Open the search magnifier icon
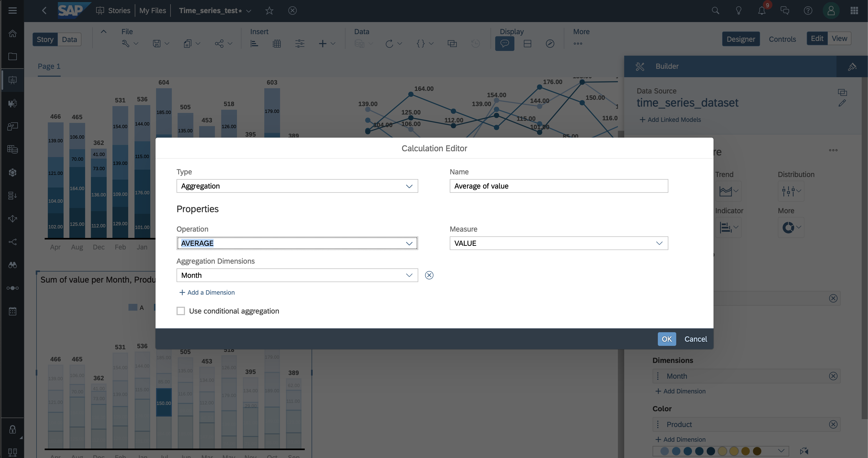868x458 pixels. (x=715, y=11)
